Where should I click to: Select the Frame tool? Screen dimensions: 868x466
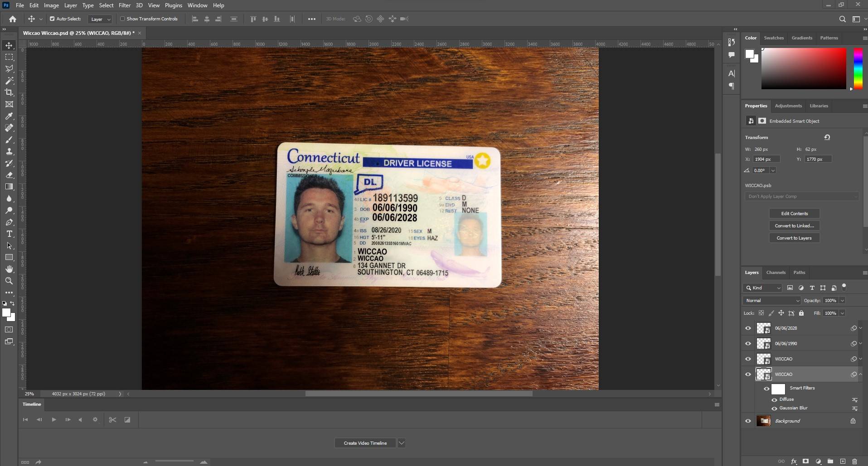pyautogui.click(x=9, y=104)
